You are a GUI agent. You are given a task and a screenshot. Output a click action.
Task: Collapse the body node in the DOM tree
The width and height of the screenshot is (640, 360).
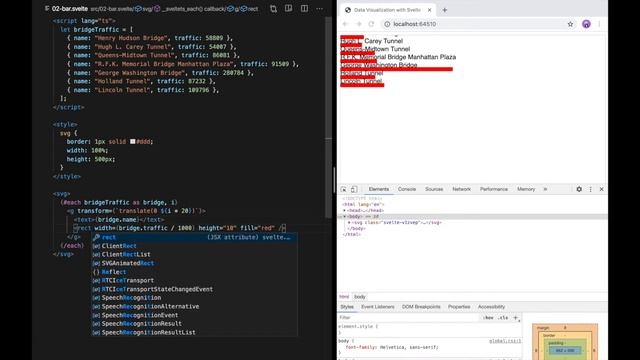(x=344, y=217)
